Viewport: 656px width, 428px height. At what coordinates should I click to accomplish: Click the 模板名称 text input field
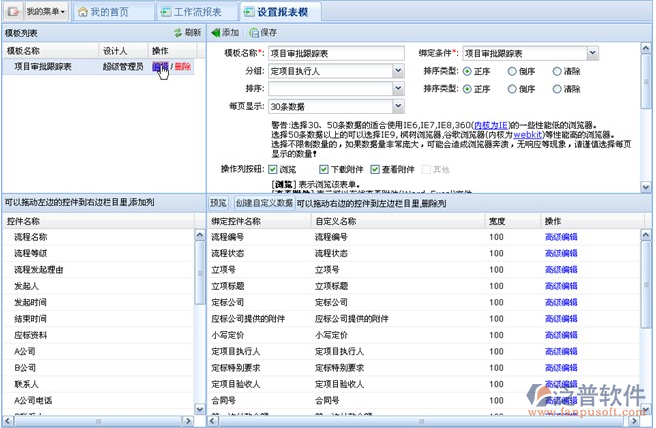(335, 53)
